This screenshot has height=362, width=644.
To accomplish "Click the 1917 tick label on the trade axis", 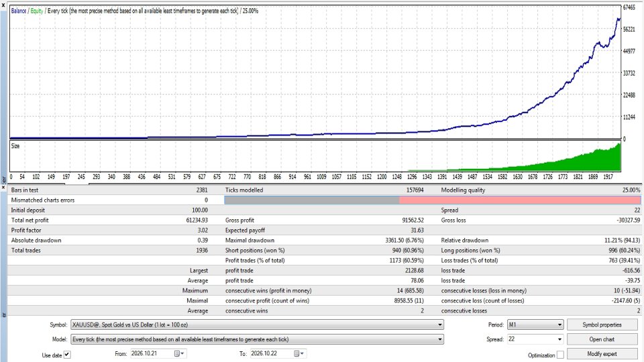I will pos(608,176).
